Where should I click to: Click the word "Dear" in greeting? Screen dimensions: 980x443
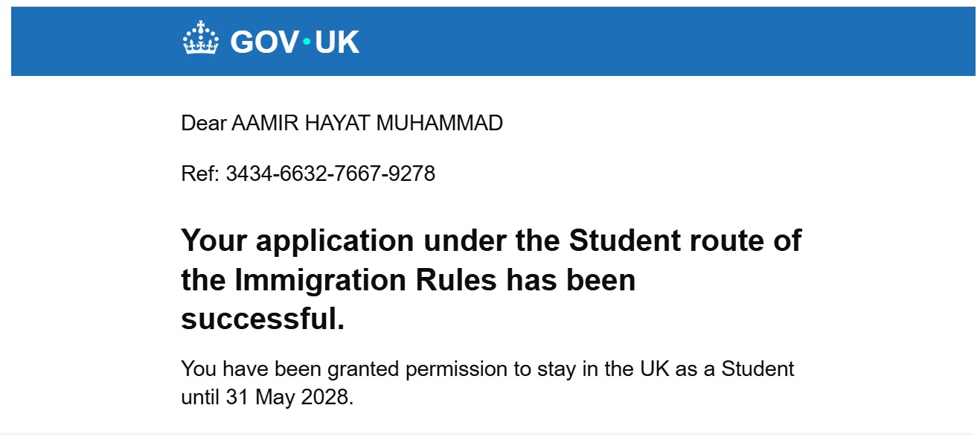click(x=203, y=123)
